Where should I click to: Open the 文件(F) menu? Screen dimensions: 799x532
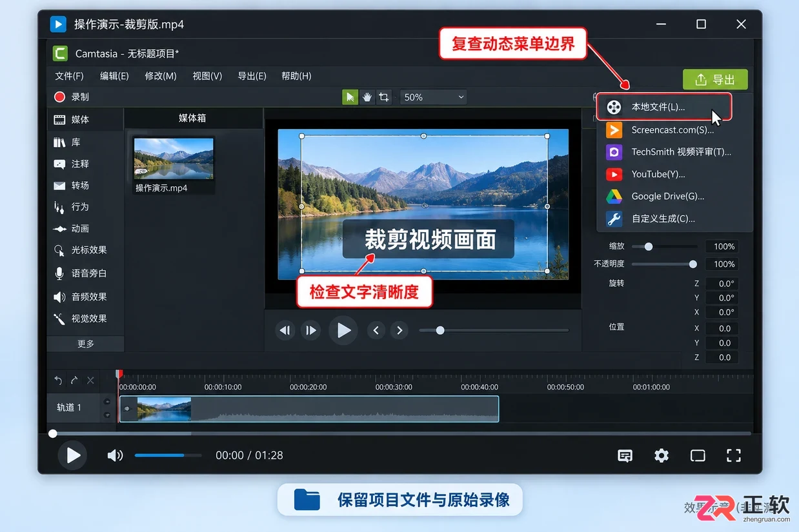point(69,76)
